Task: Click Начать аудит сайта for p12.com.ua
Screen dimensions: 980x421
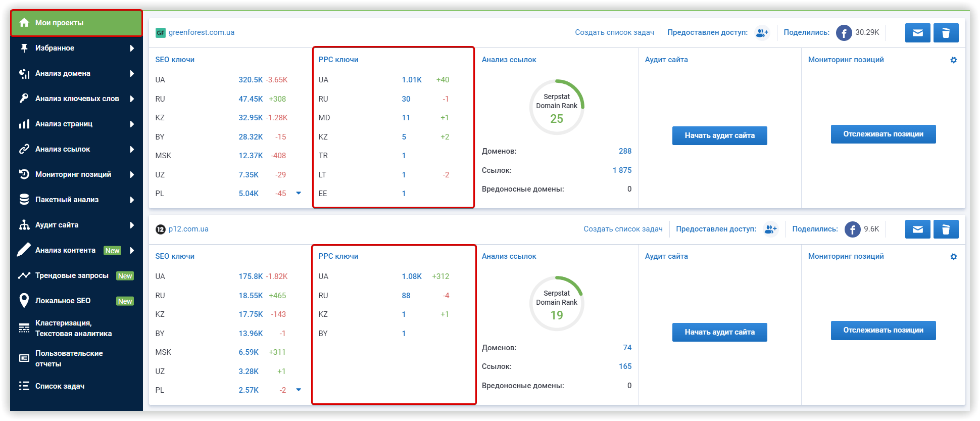Action: pyautogui.click(x=719, y=332)
